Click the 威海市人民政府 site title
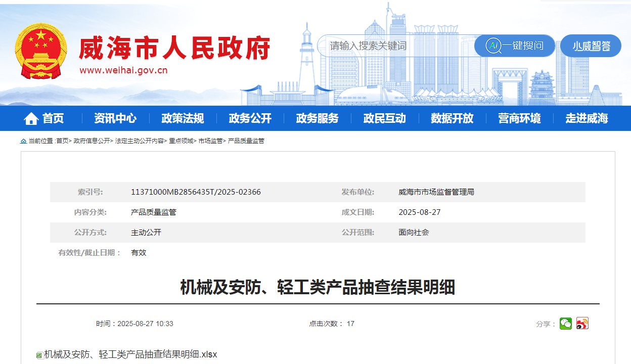 tap(174, 49)
